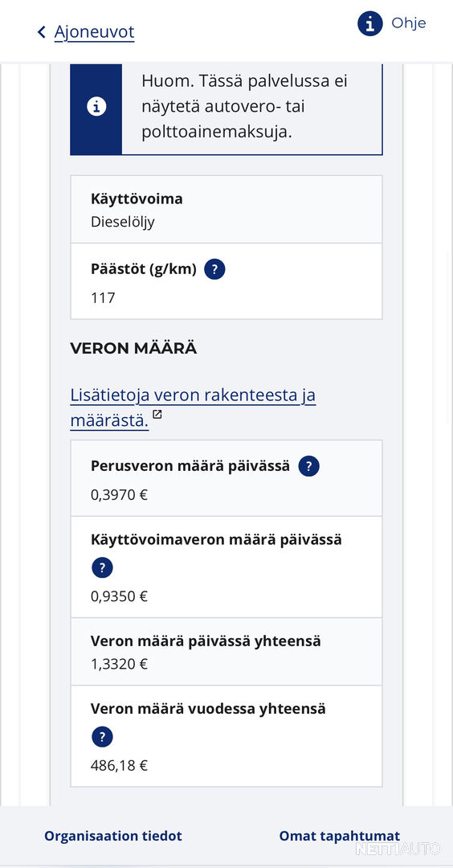
Task: Select the Päästöt value 117
Action: pos(103,298)
